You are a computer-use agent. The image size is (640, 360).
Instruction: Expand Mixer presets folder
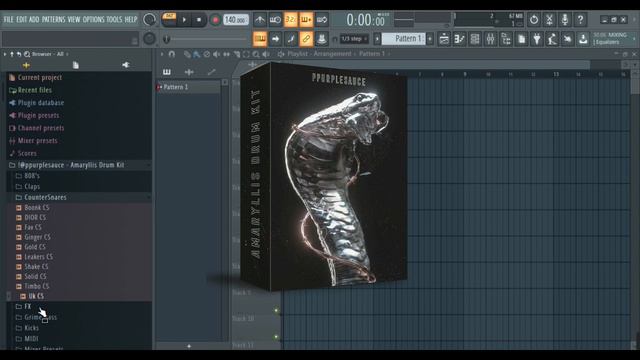[x=33, y=140]
